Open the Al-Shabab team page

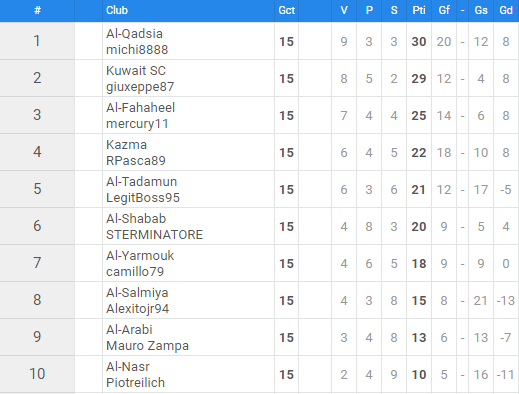point(136,219)
